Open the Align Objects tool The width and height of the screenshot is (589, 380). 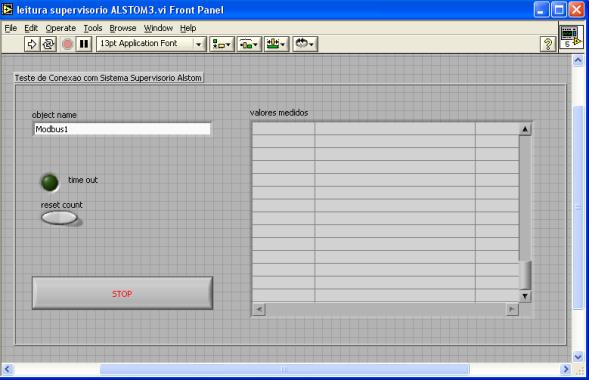pyautogui.click(x=222, y=44)
